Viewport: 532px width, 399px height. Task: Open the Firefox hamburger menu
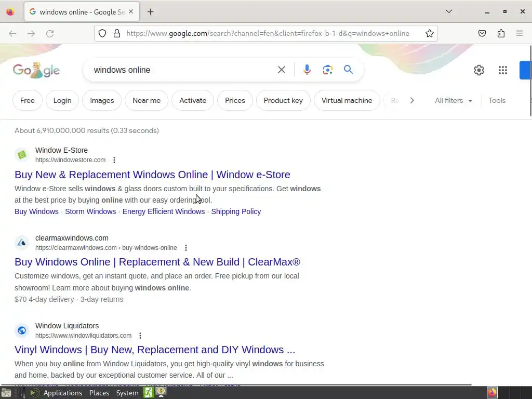520,33
